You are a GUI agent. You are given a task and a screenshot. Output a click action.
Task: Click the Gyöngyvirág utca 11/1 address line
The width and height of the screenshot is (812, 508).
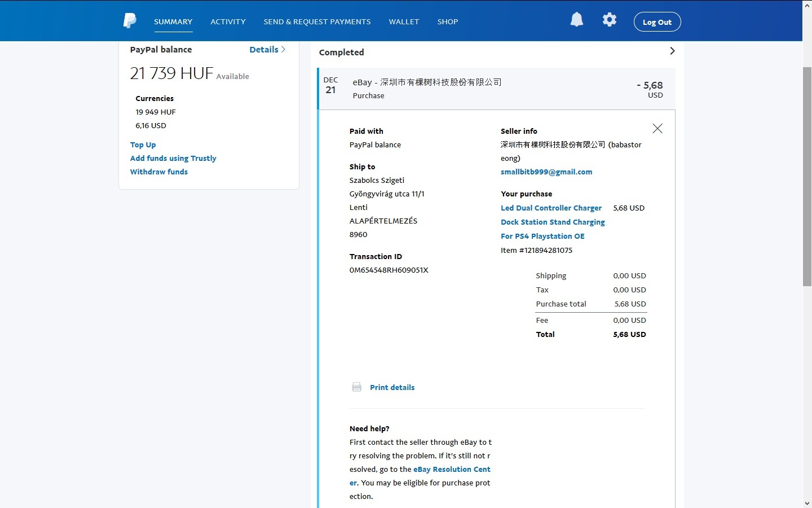tap(387, 194)
